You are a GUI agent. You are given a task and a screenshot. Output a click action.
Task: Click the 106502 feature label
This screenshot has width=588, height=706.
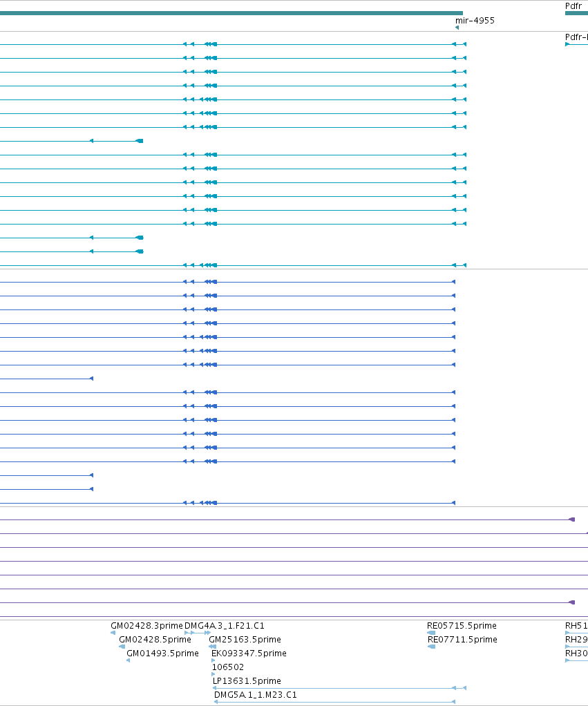click(228, 667)
